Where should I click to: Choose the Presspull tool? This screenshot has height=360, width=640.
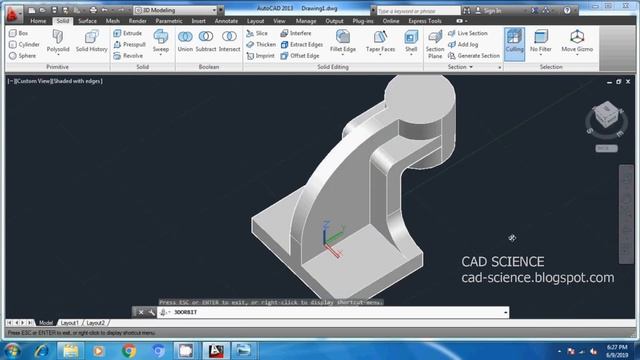coord(129,44)
